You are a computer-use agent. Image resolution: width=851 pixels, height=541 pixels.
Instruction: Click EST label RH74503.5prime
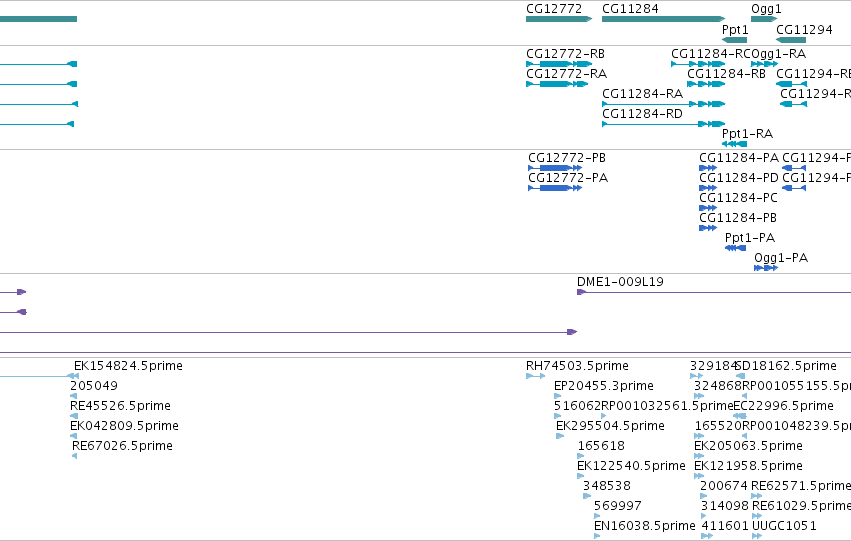click(577, 366)
